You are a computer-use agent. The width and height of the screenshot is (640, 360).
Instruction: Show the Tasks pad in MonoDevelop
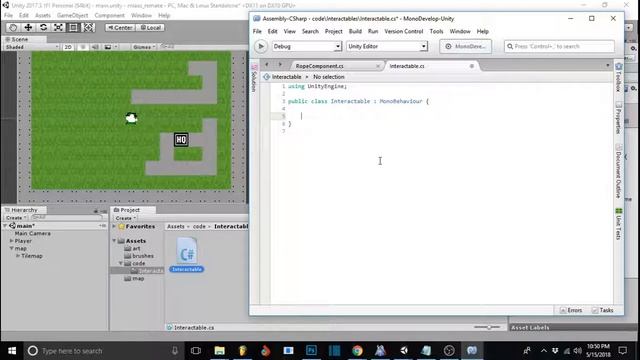(602, 310)
